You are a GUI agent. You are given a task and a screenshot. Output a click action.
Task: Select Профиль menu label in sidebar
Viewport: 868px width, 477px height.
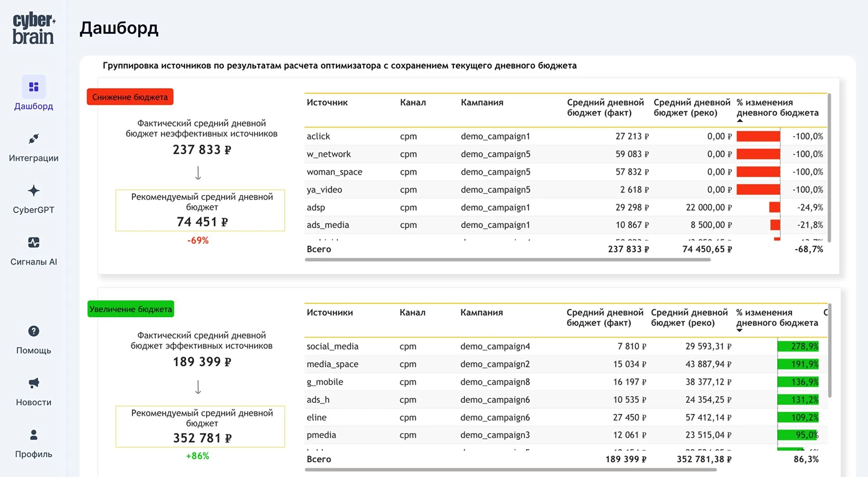33,454
